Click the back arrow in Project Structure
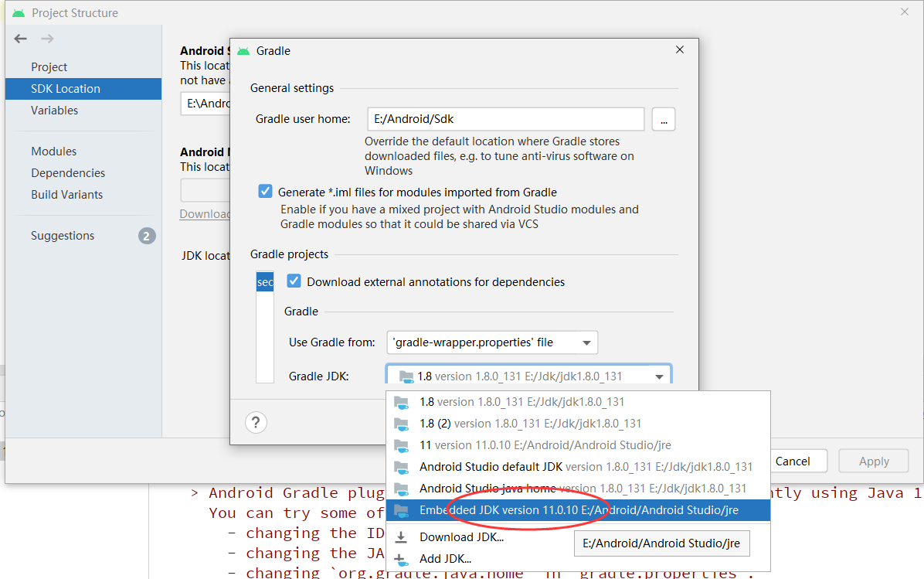The image size is (924, 579). (21, 39)
